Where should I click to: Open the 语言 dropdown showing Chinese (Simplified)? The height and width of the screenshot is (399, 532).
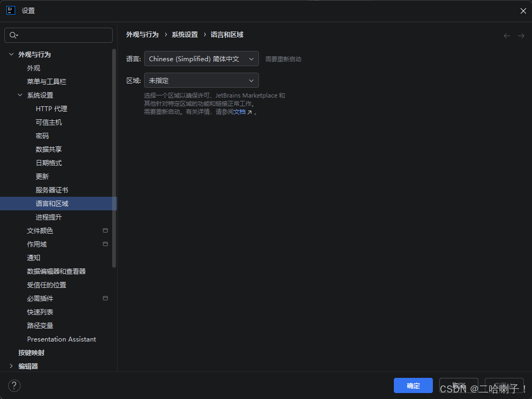[x=201, y=59]
